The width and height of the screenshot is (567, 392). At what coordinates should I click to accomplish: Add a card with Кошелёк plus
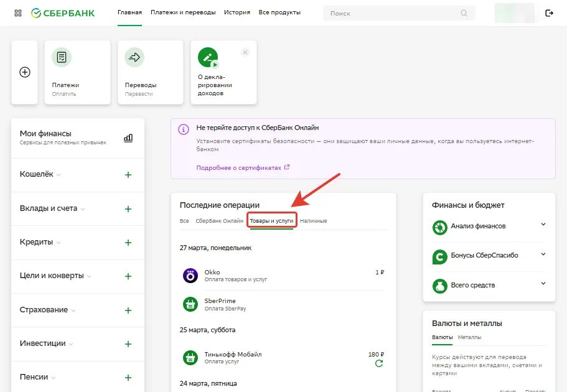point(128,175)
